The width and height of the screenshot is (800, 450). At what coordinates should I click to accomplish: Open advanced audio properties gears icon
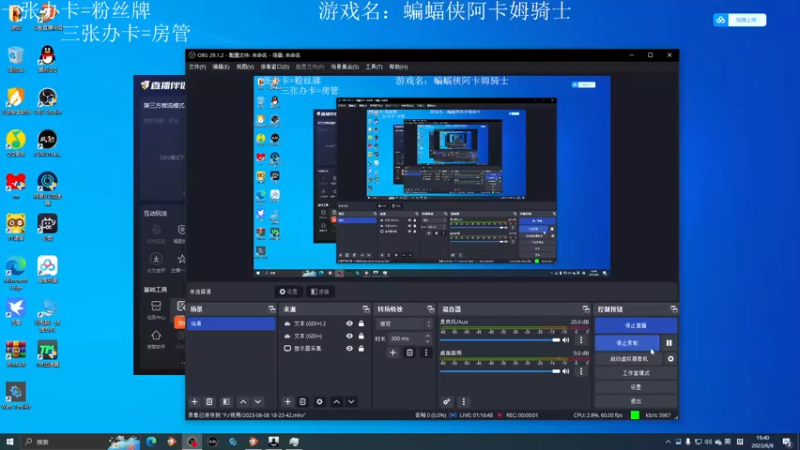coord(446,402)
